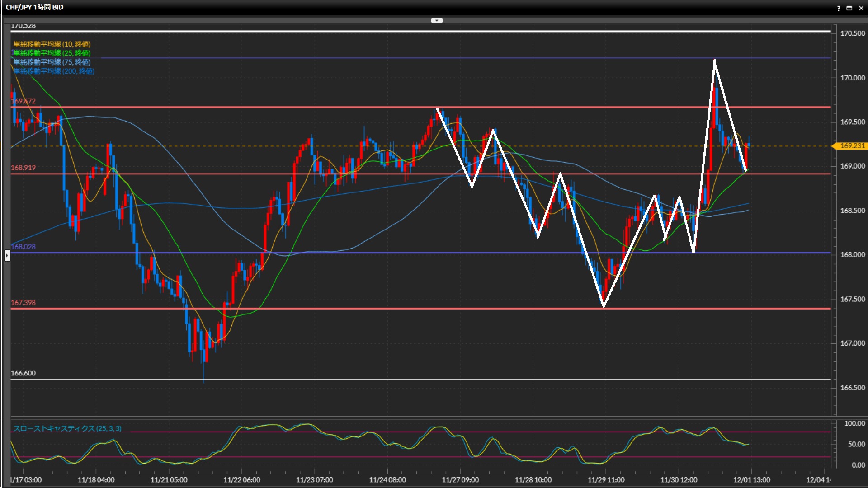
Task: Open Slow Stochastics (25,3,3) indicator label
Action: [67, 428]
